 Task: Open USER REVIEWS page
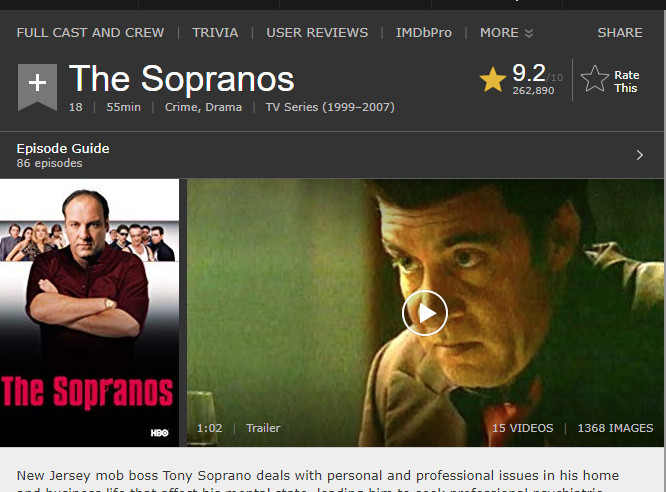(x=317, y=33)
